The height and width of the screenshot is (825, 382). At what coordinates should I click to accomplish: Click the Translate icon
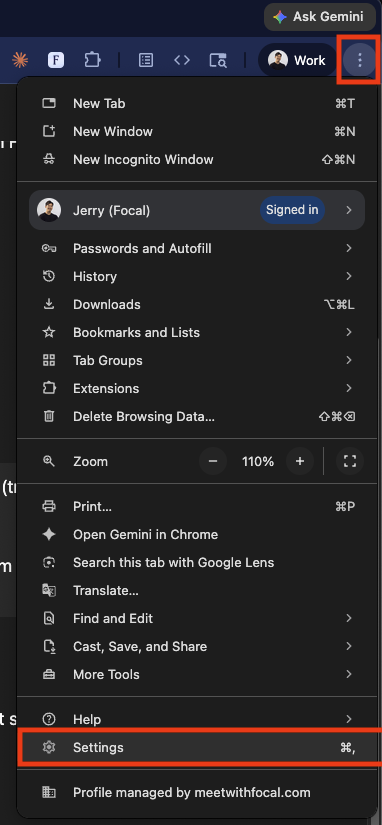49,590
